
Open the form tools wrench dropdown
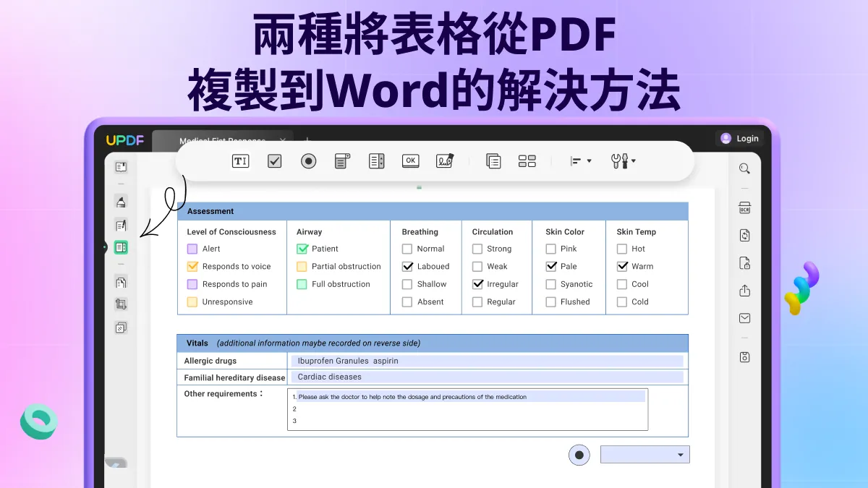(x=624, y=161)
